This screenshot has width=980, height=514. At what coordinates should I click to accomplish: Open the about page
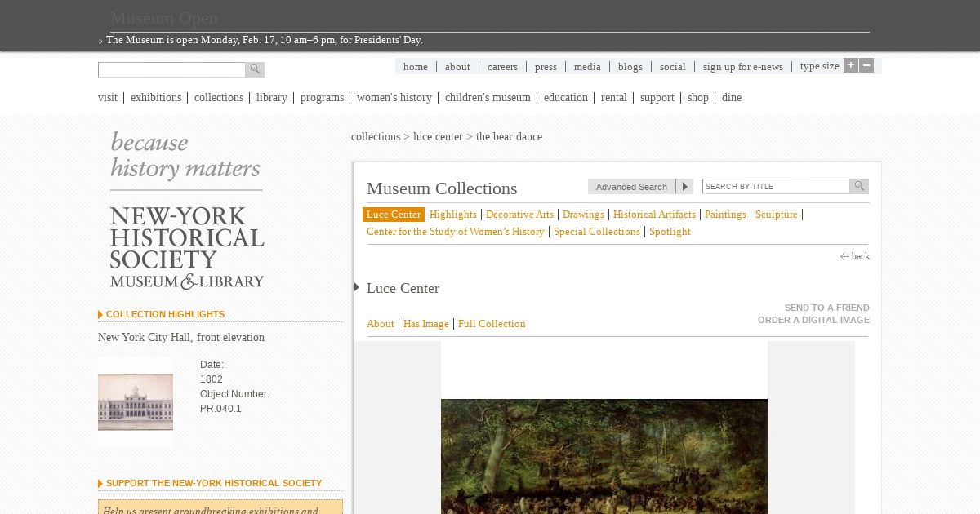[x=457, y=67]
